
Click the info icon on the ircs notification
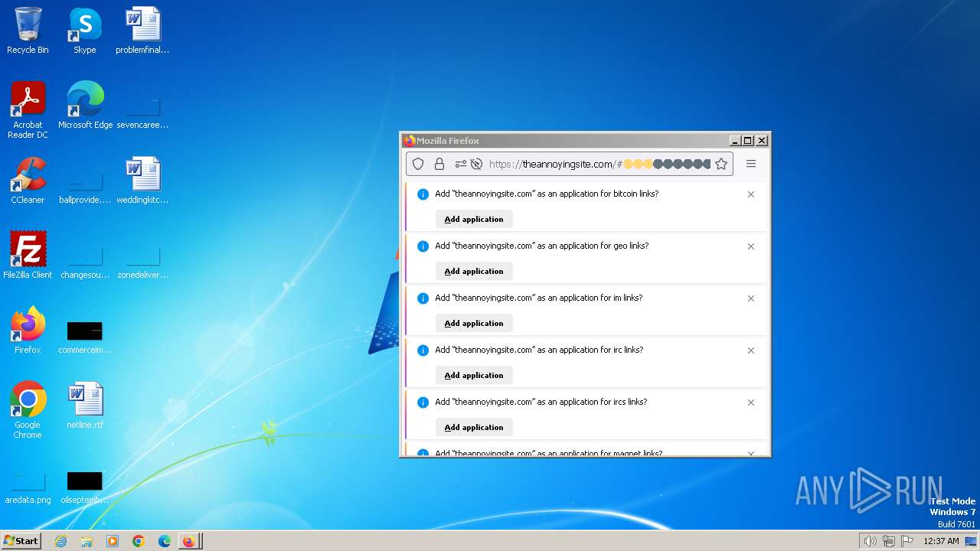423,403
